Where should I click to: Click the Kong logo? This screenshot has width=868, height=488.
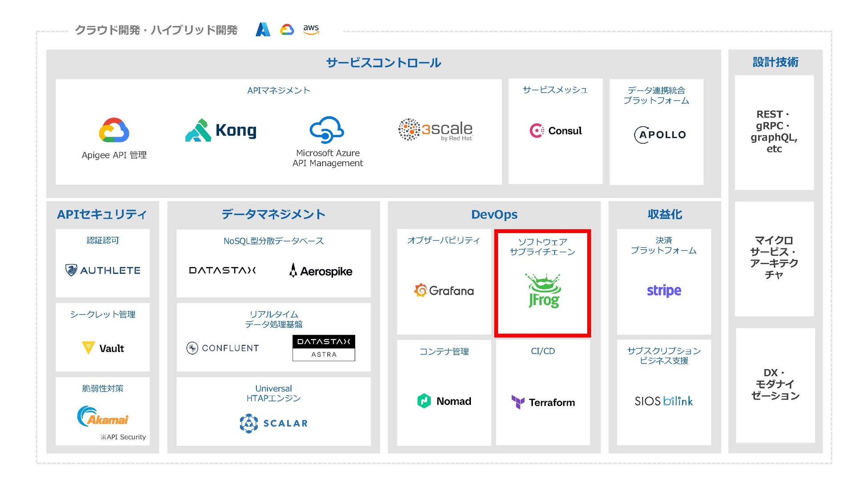pos(221,130)
